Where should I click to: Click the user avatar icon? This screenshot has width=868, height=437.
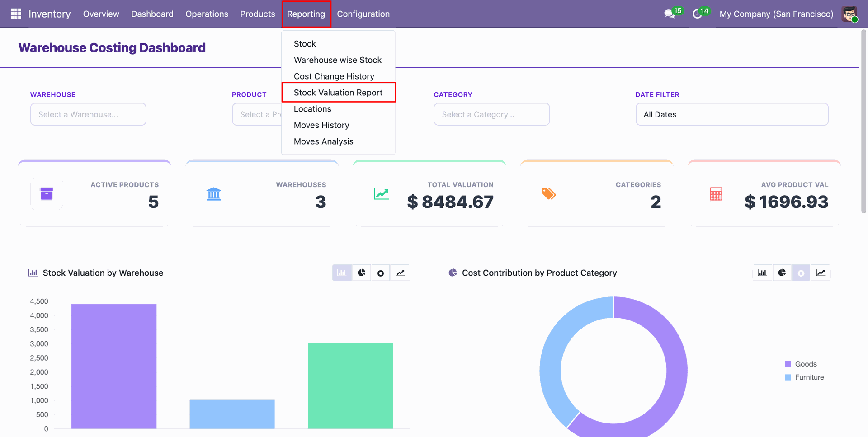[x=849, y=14]
